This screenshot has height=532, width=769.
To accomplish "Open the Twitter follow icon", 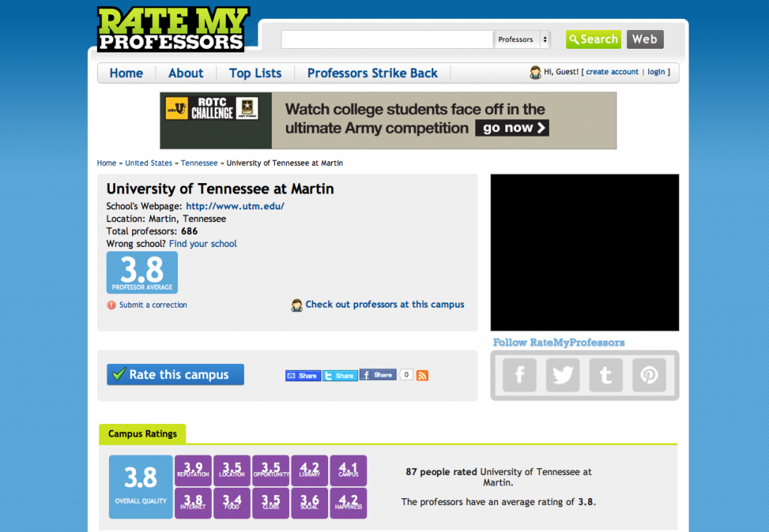I will [x=562, y=374].
